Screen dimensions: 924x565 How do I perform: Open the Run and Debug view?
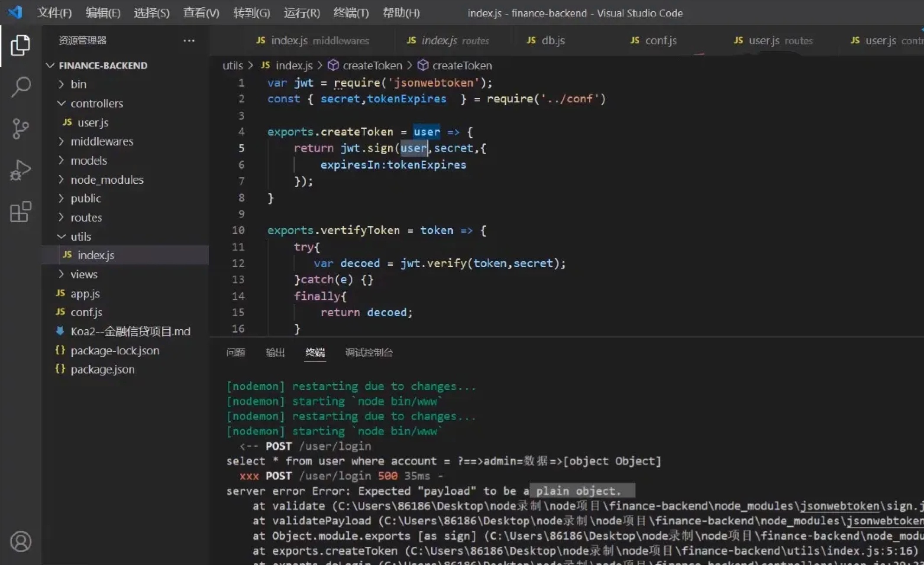[x=20, y=170]
